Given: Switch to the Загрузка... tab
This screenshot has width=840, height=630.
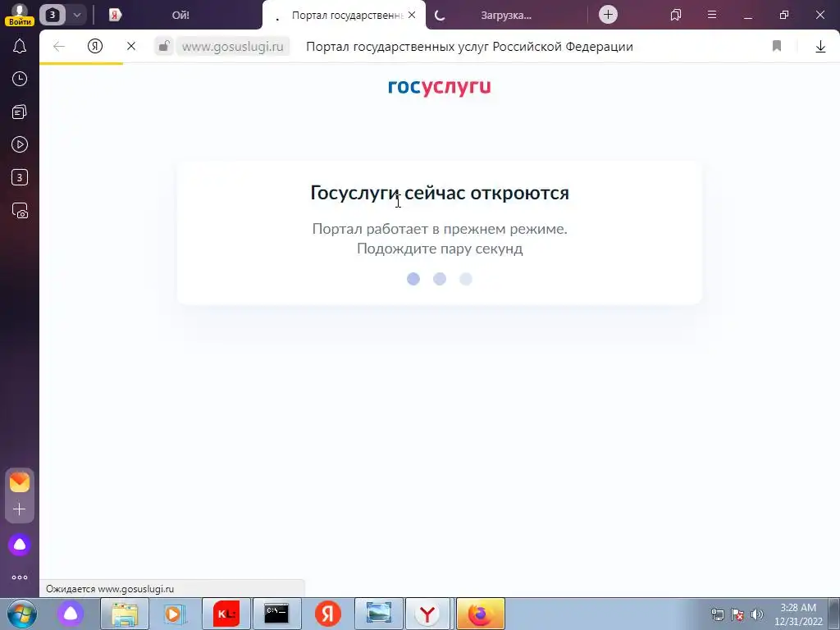Looking at the screenshot, I should [505, 15].
